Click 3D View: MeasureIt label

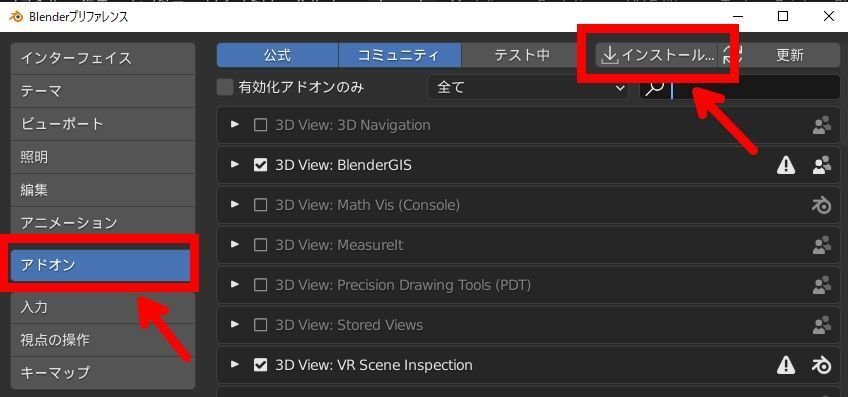pos(339,245)
